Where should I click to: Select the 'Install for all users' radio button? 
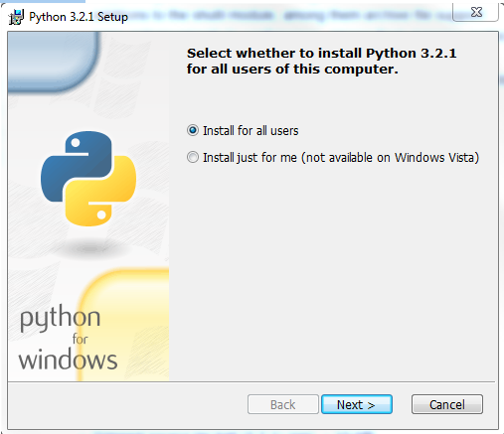point(193,130)
